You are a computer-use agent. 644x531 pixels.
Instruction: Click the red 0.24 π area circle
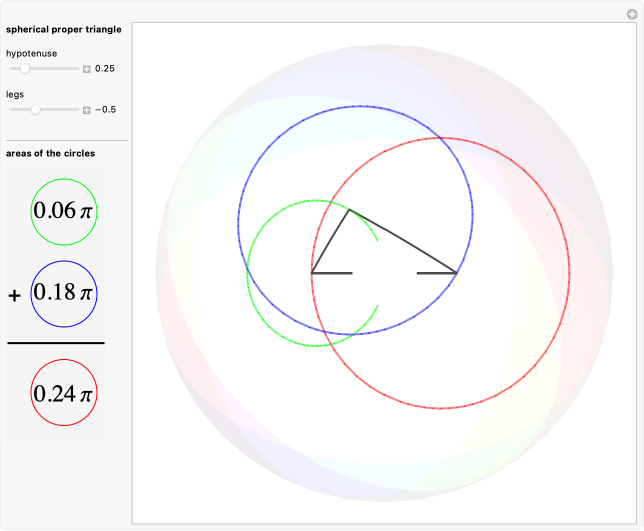pyautogui.click(x=64, y=394)
